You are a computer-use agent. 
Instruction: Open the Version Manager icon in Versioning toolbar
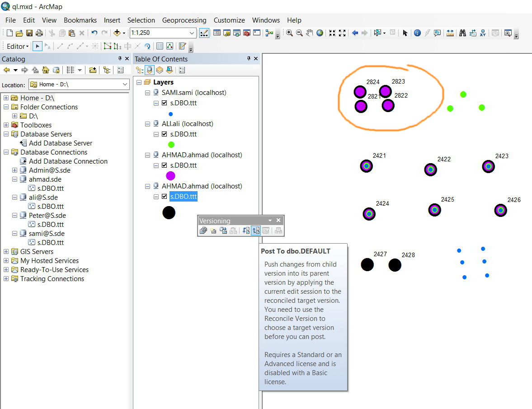(203, 230)
